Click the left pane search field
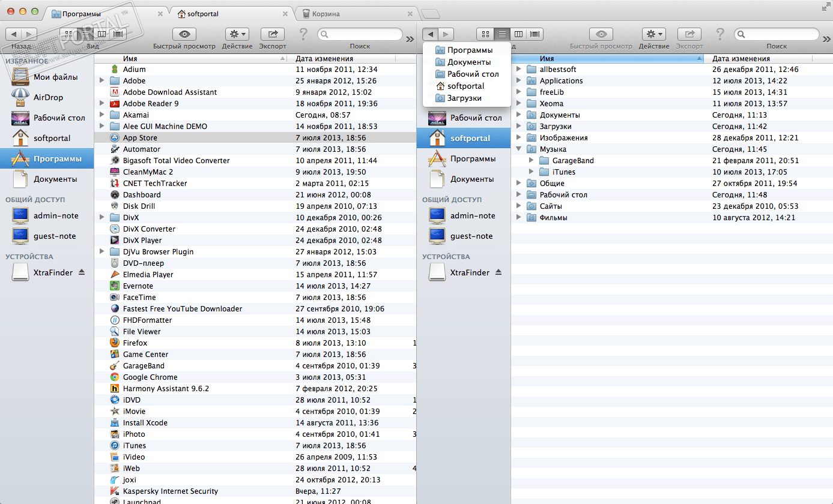Screen dimensions: 833x504 360,34
